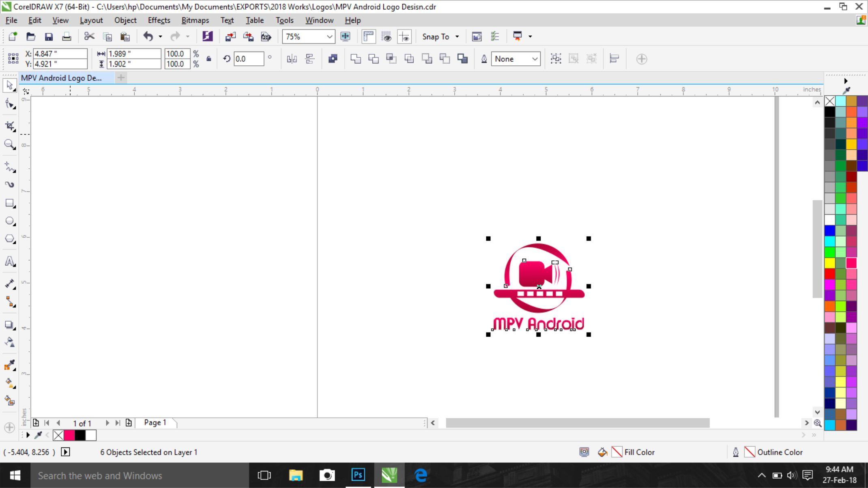Toggle Show Grid button

tap(386, 37)
